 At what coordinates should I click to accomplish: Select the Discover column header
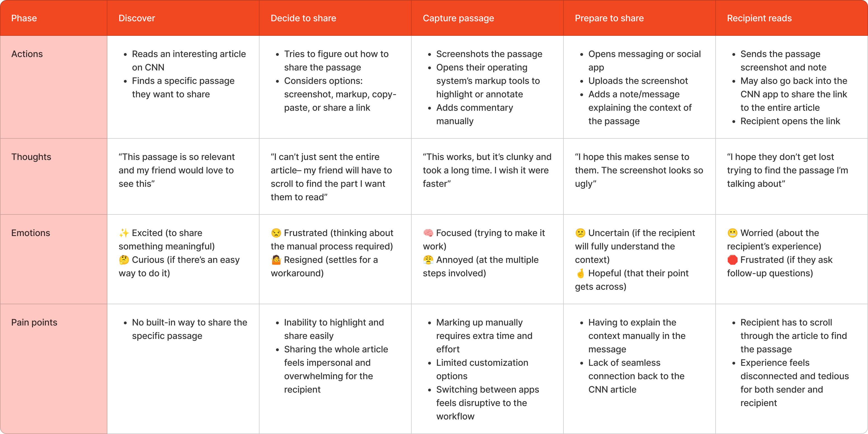pos(137,18)
